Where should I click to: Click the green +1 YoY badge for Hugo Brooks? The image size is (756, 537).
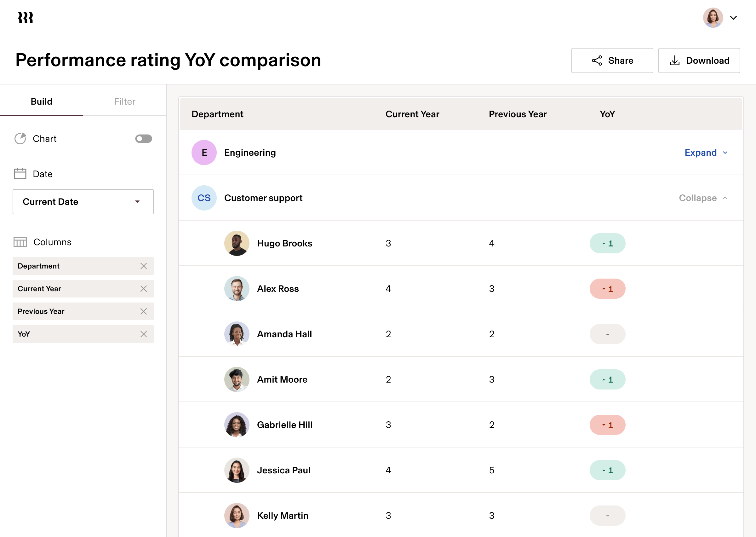(607, 243)
